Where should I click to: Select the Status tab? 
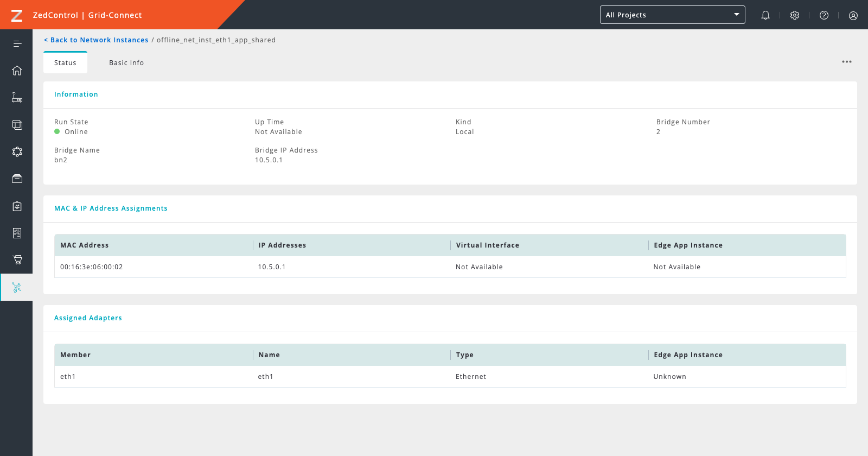coord(65,62)
